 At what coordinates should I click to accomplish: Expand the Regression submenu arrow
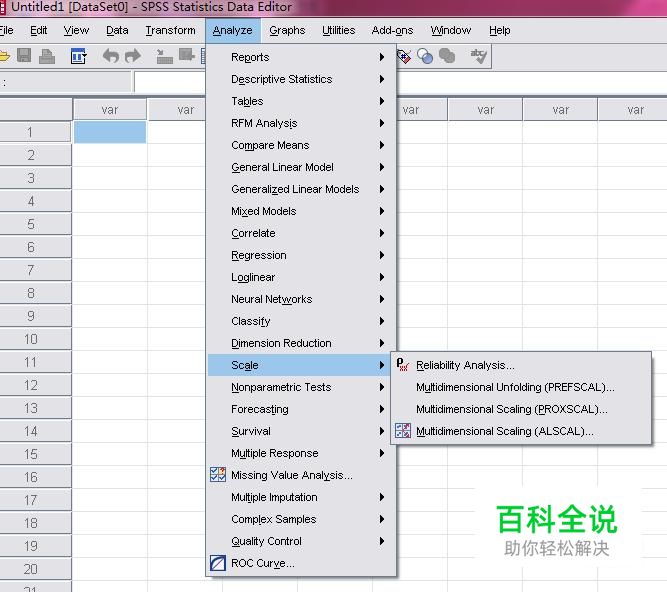tap(382, 255)
